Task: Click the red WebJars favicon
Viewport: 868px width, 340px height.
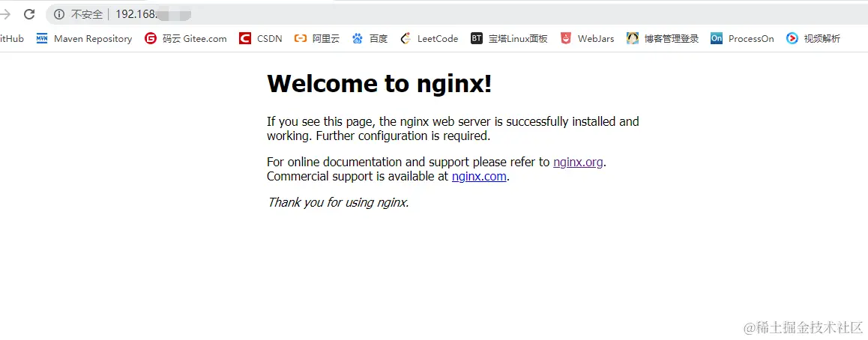Action: 566,38
